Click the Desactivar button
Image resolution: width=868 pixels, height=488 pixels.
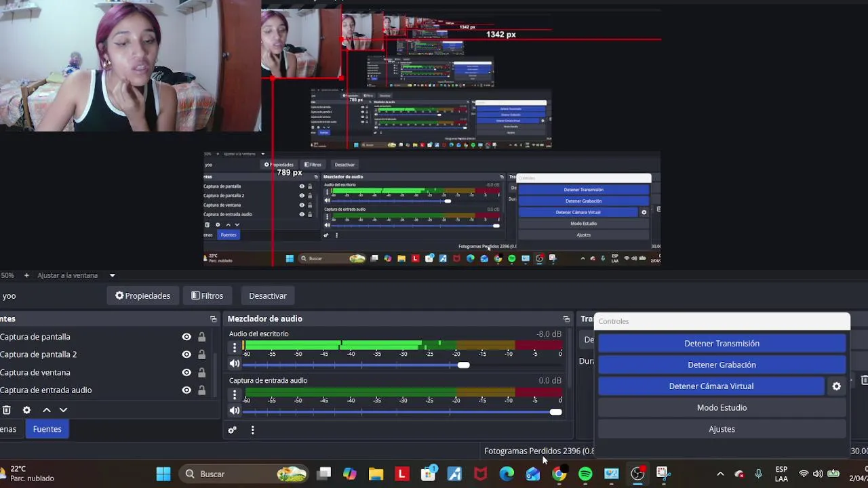coord(268,296)
